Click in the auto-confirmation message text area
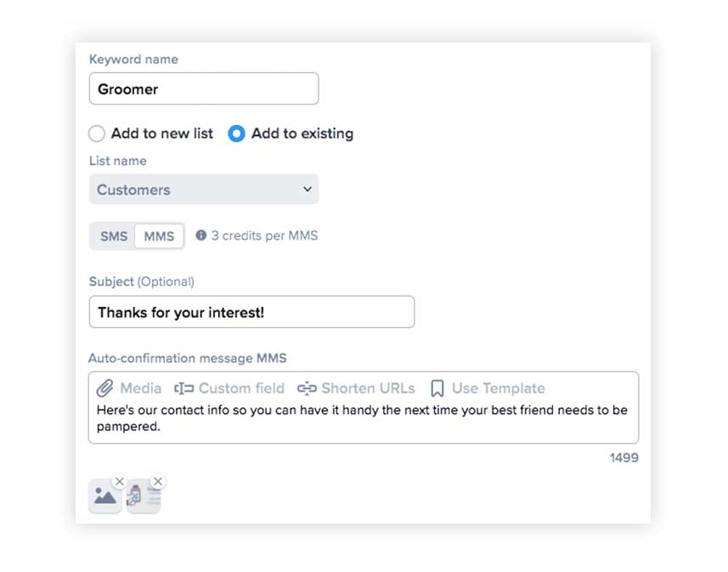 363,418
